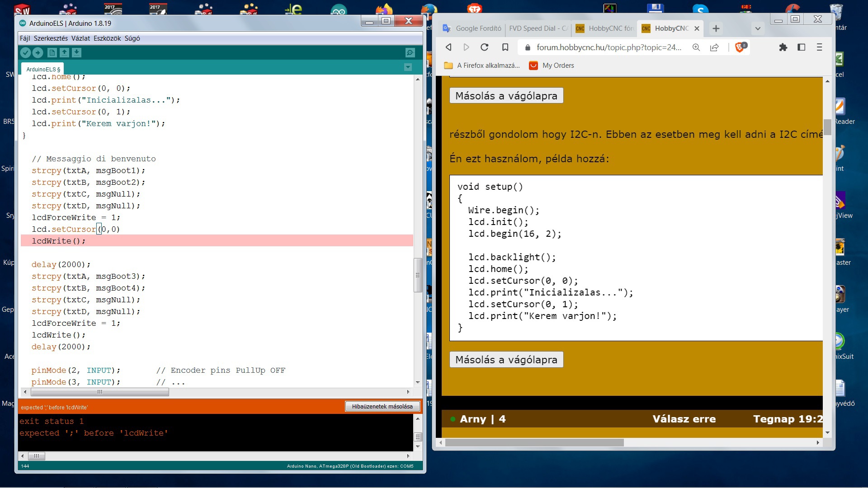Click the Arduino Upload arrow icon
Viewport: 868px width, 488px height.
(x=38, y=53)
